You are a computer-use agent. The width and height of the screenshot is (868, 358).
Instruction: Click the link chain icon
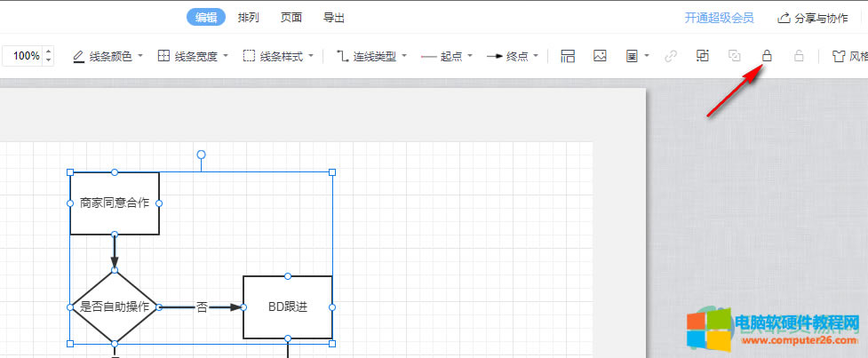click(671, 56)
